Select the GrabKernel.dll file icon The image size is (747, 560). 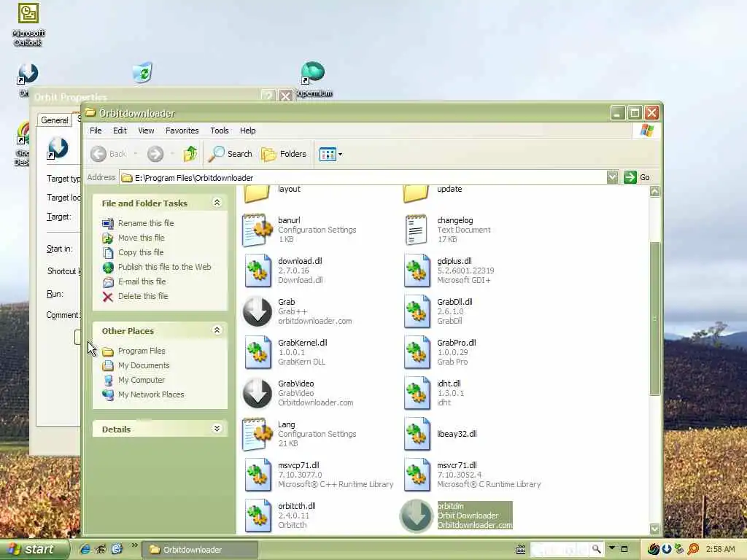coord(258,352)
